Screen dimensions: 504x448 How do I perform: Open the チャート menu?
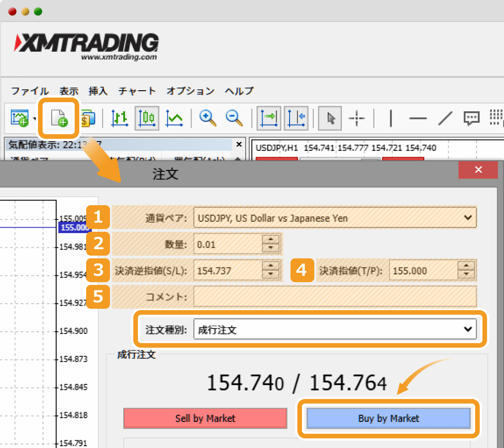click(137, 91)
